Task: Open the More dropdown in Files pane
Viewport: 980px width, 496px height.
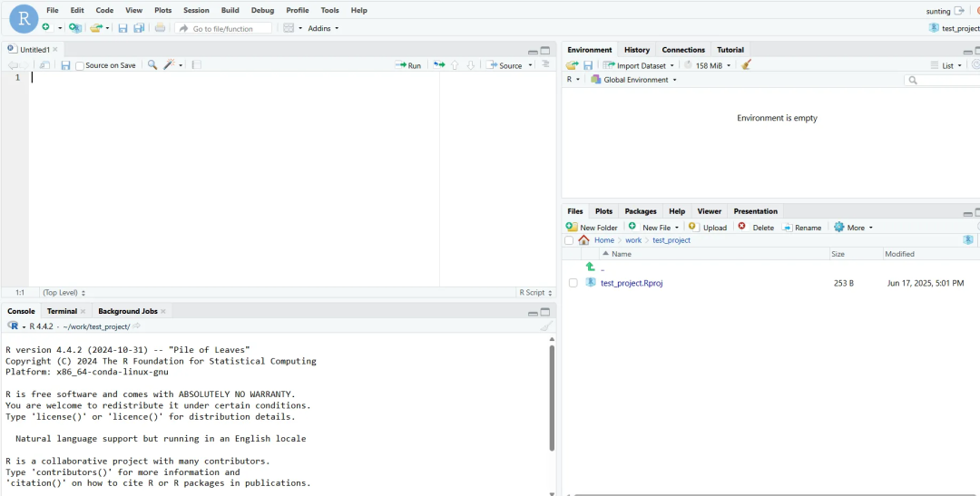Action: coord(853,228)
